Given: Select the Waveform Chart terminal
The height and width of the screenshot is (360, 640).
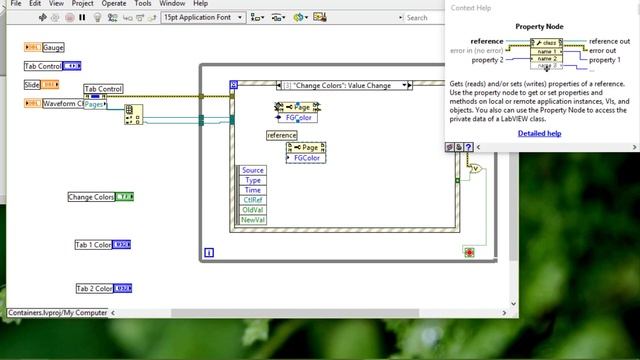Looking at the screenshot, I should (33, 103).
